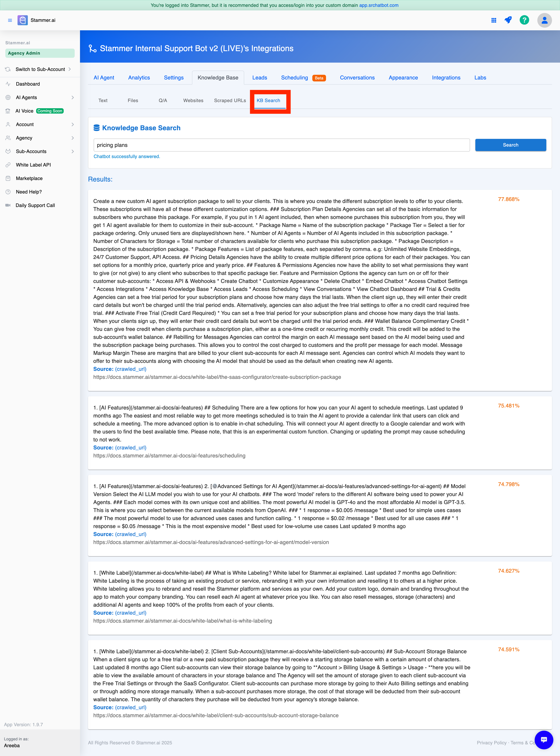Open the what-is-white-labeling source URL
The width and height of the screenshot is (560, 756).
pos(182,621)
